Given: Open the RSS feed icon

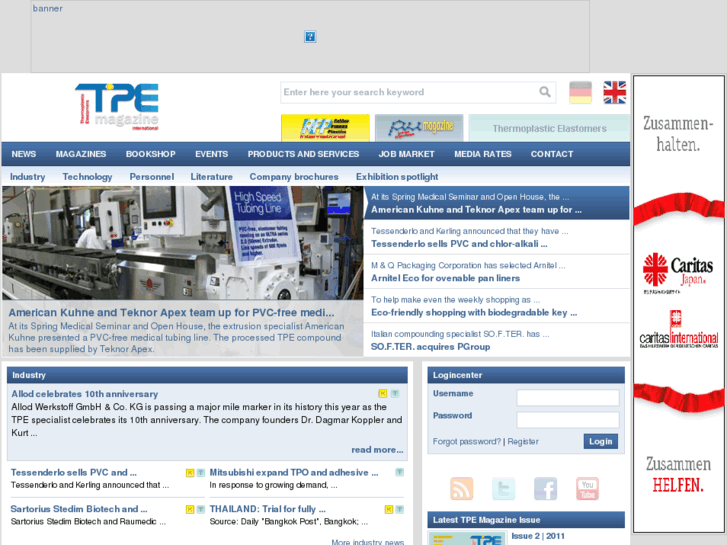Looking at the screenshot, I should [x=461, y=488].
